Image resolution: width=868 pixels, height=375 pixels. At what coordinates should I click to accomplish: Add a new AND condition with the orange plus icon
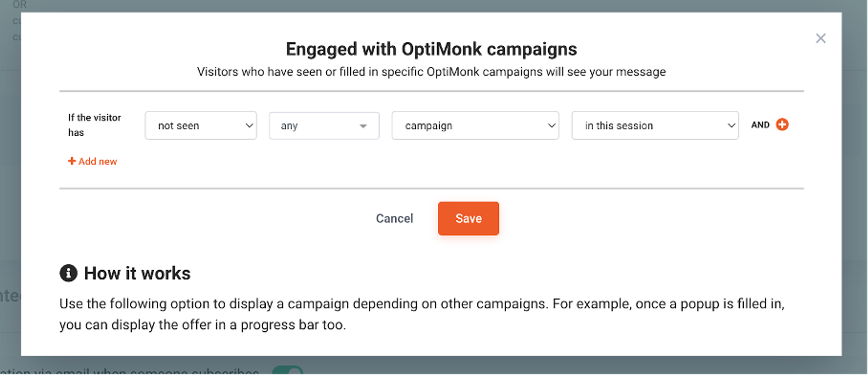pyautogui.click(x=782, y=125)
